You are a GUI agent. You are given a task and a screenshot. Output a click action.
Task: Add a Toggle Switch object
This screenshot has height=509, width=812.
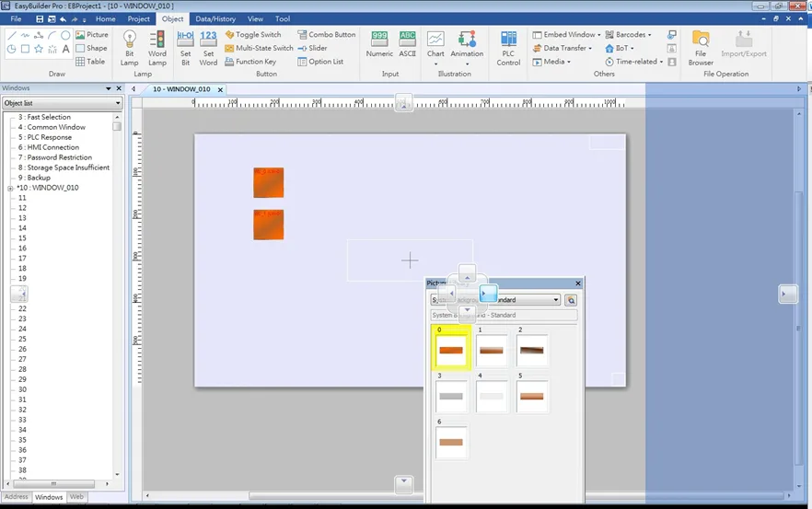tap(253, 35)
